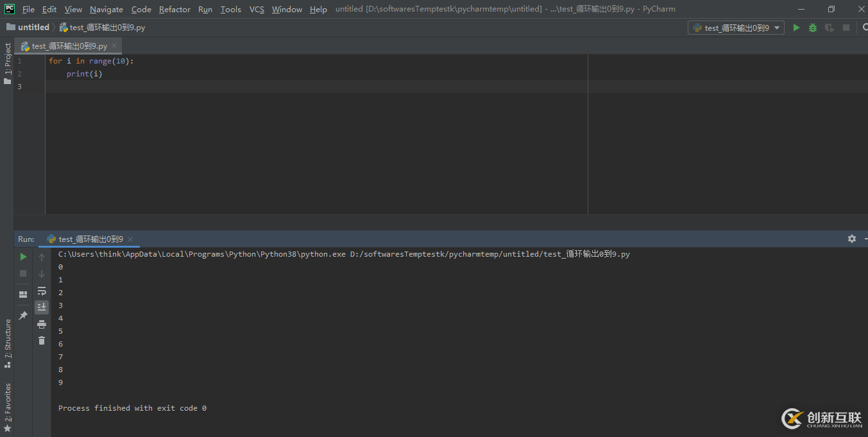Click the 'for i in range(10):' code line
The height and width of the screenshot is (437, 868).
91,61
